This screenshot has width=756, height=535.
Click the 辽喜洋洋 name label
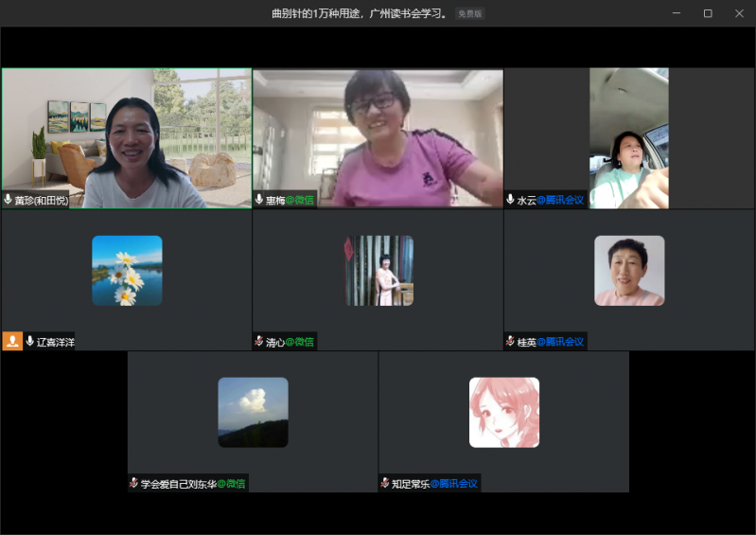coord(55,342)
